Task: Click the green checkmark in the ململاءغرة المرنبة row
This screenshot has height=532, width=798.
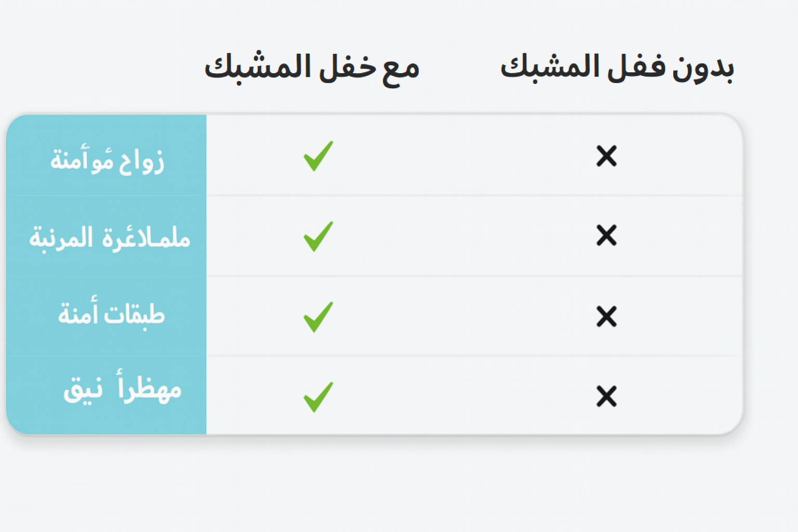Action: point(318,236)
